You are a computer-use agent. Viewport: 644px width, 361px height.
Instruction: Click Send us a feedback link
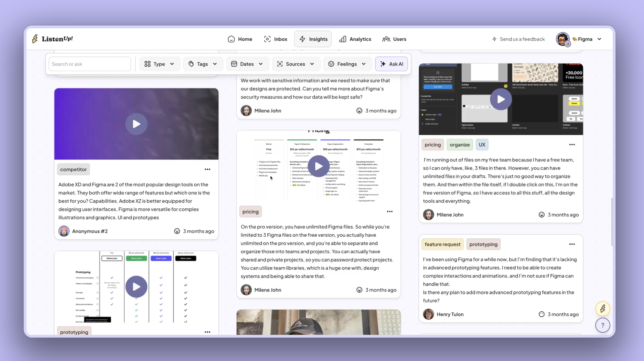[x=518, y=39]
